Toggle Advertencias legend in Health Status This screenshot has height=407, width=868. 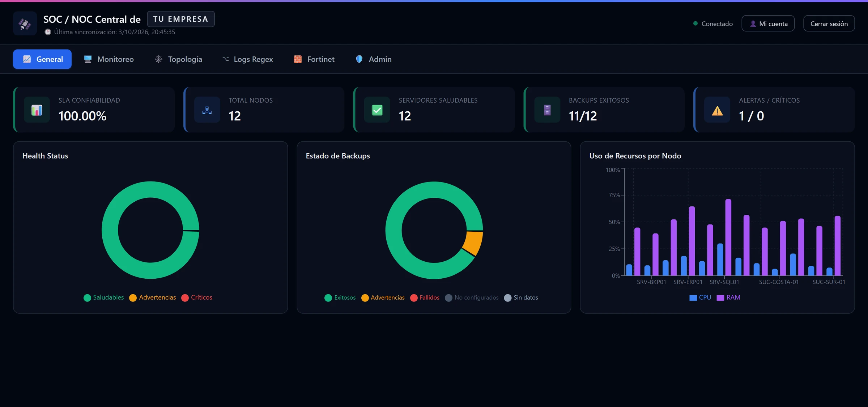coord(153,297)
